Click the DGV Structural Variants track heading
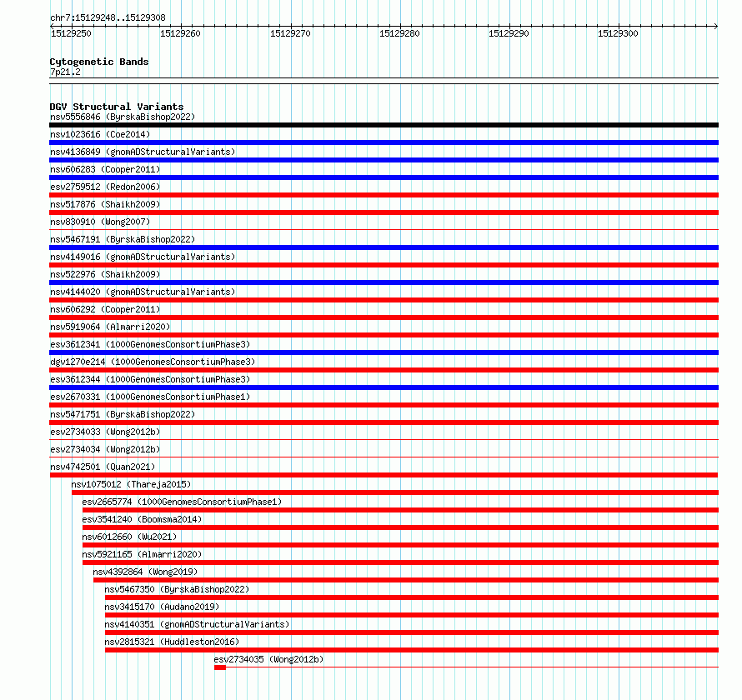This screenshot has height=700, width=742. pos(117,107)
